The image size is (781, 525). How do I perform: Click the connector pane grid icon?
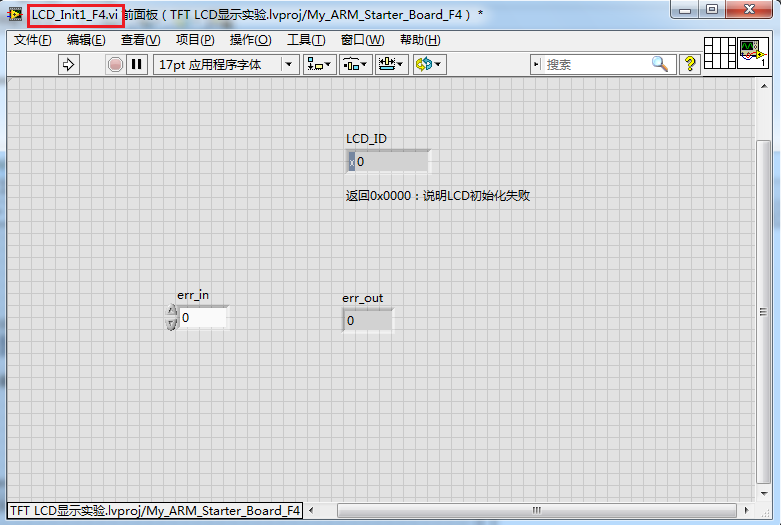720,53
